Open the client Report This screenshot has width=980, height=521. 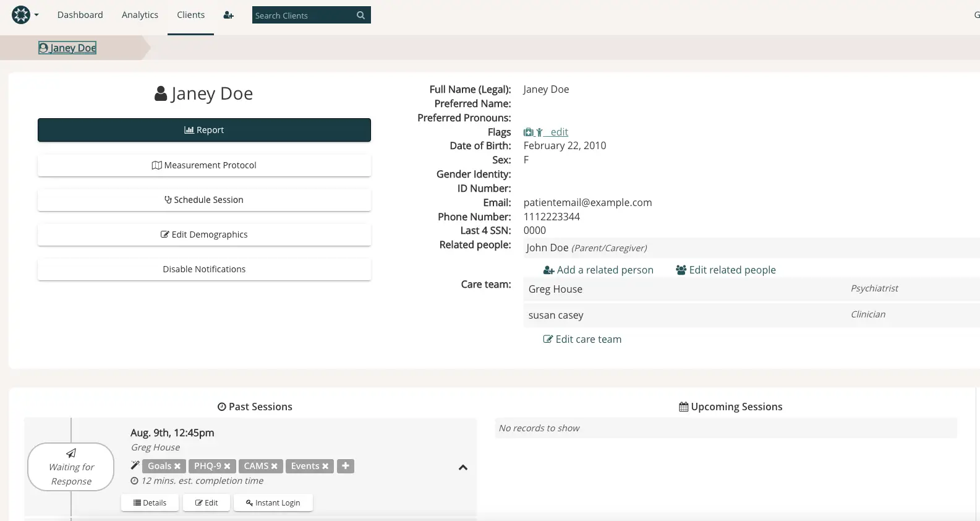[x=204, y=130]
